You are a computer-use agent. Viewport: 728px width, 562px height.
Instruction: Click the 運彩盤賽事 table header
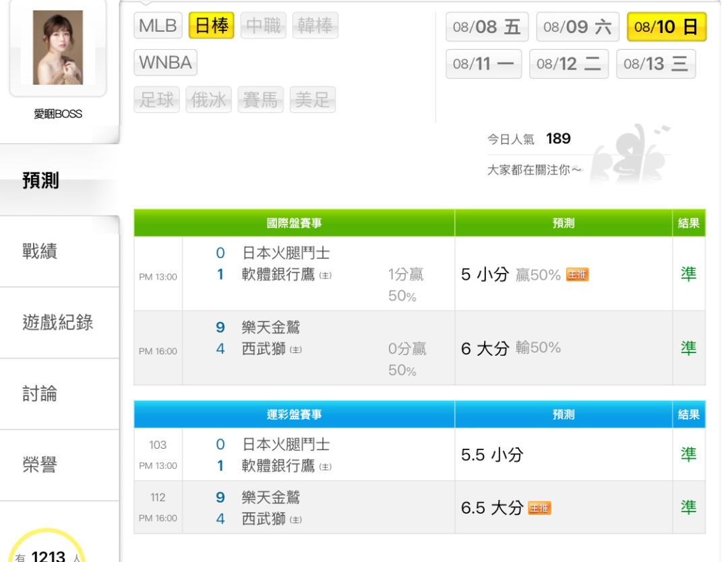click(x=295, y=414)
